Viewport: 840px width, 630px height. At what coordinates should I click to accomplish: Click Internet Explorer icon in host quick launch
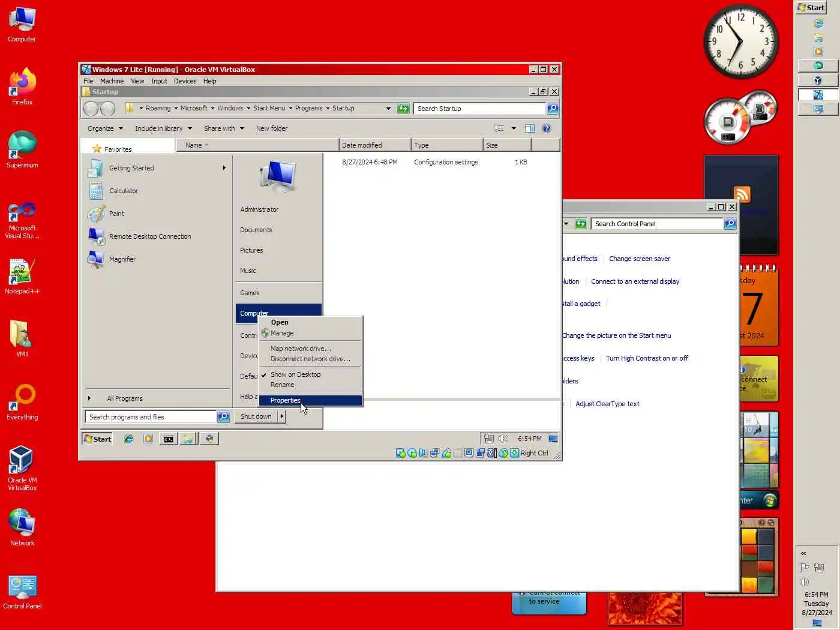818,23
